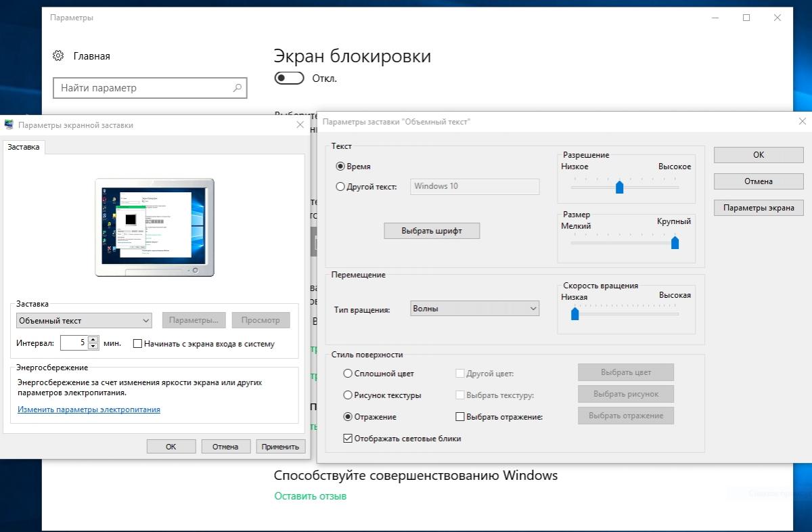Switch to the 'Заставка' tab

24,147
